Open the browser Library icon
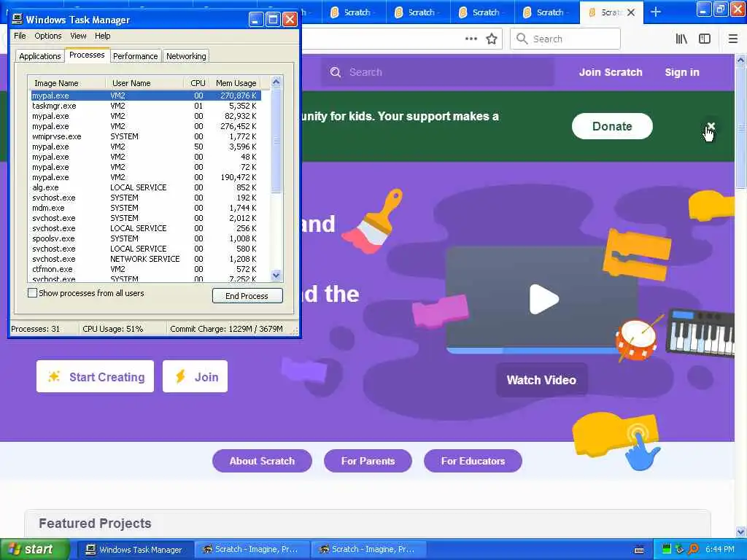The height and width of the screenshot is (560, 747). point(682,39)
